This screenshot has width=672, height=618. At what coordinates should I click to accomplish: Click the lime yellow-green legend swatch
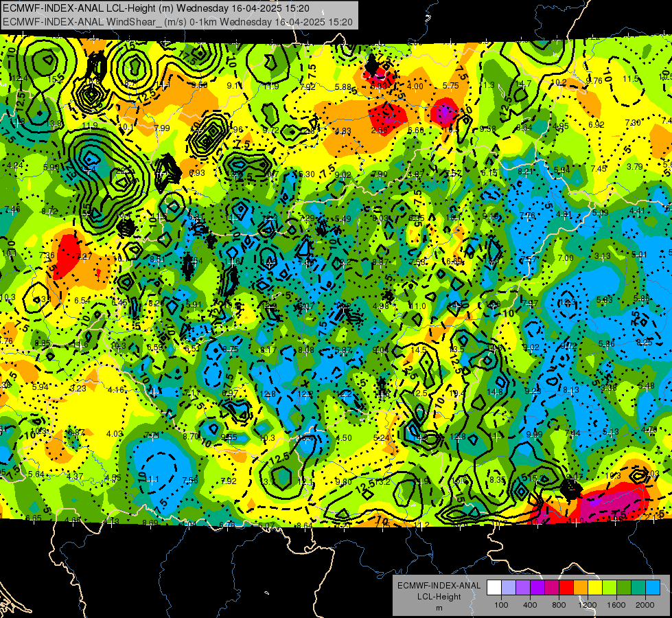coord(609,588)
